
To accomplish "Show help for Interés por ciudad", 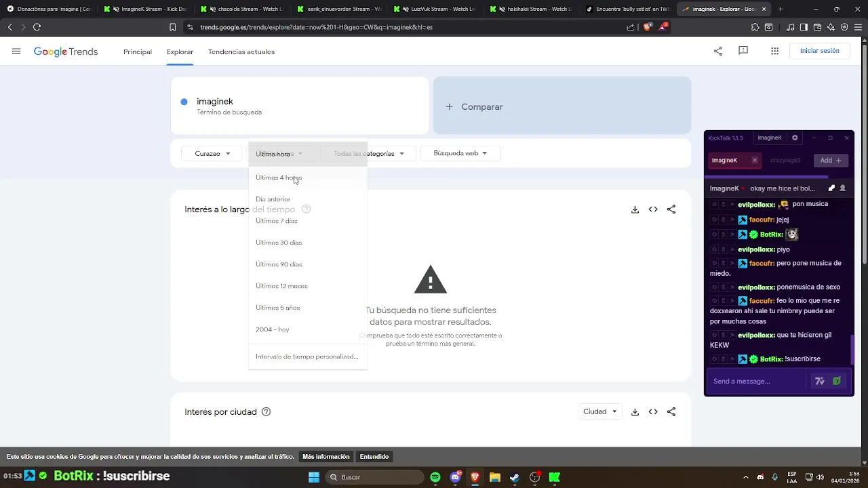I will pos(266,411).
